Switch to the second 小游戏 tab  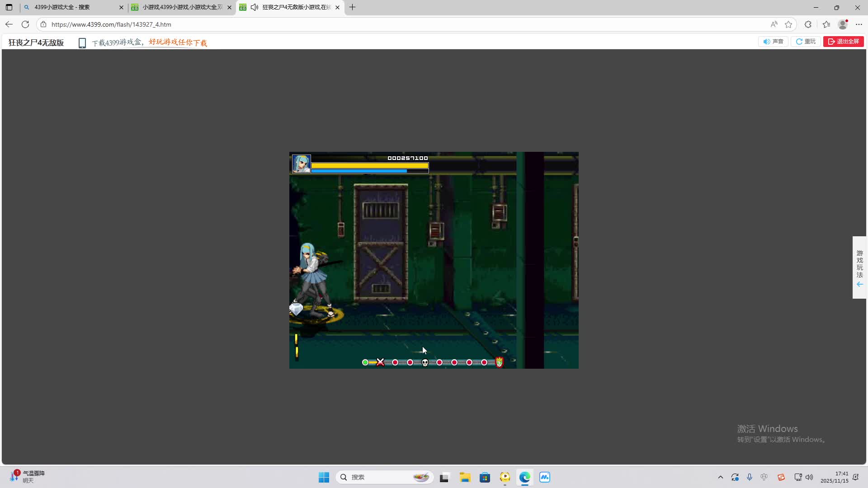181,7
